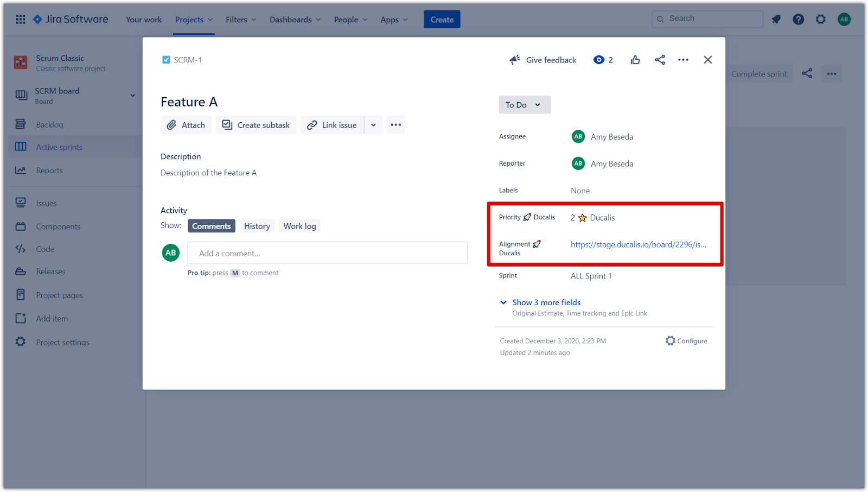Collapse the SCRM board section chevron
The image size is (868, 492).
pos(132,94)
